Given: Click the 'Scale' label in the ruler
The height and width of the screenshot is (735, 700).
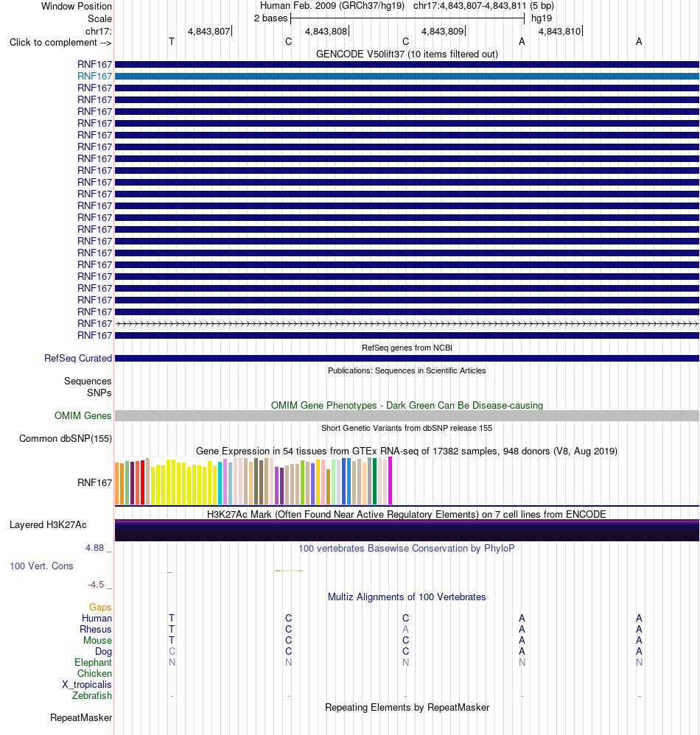Looking at the screenshot, I should [x=100, y=18].
